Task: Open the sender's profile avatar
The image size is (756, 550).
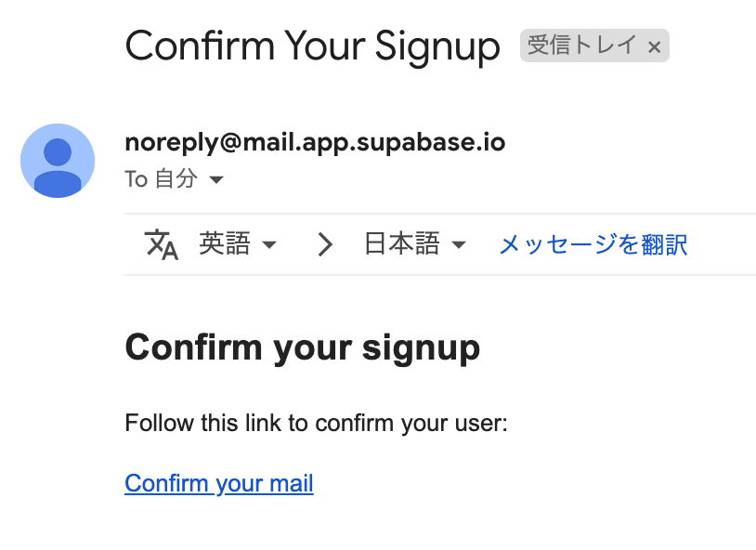Action: pyautogui.click(x=58, y=161)
